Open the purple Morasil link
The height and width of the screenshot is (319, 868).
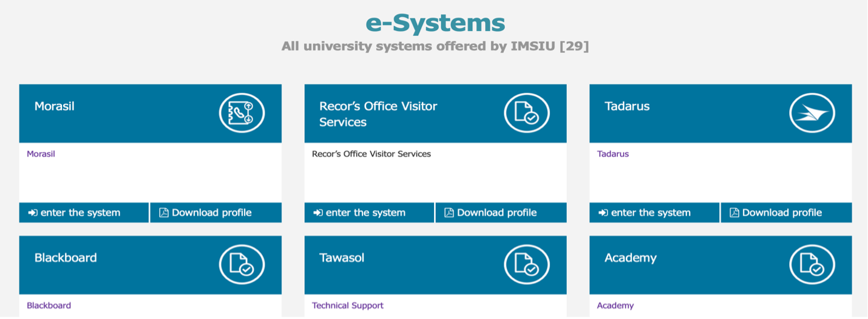[41, 154]
